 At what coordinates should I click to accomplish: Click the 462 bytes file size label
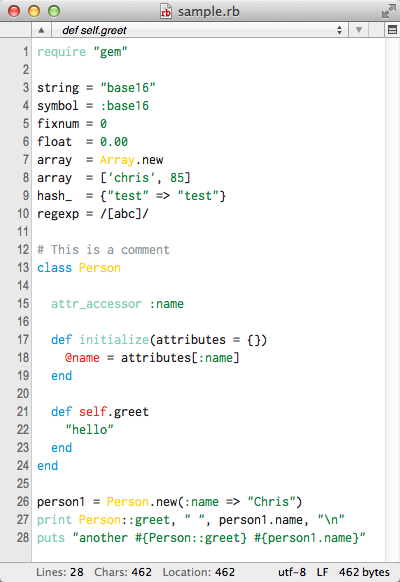tap(364, 572)
